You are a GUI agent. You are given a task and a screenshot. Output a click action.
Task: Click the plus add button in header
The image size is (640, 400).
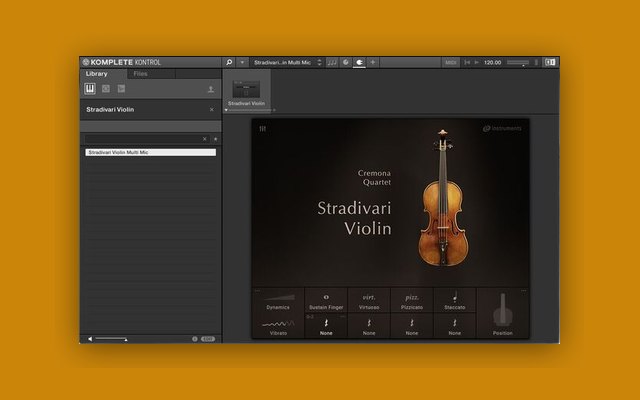point(372,62)
